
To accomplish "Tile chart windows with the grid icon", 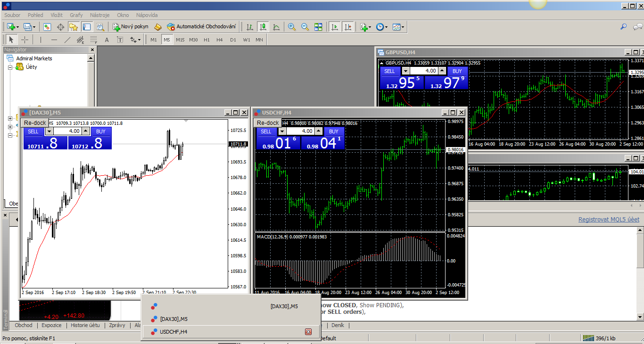I will pos(318,27).
